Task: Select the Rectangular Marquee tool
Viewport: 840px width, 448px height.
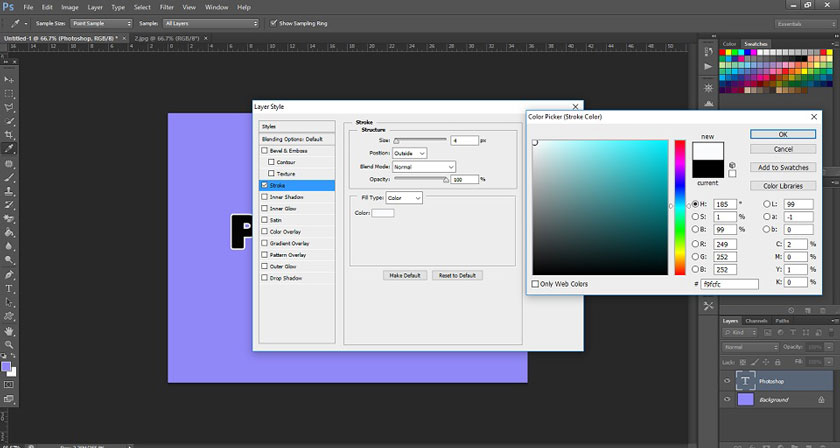Action: [x=9, y=94]
